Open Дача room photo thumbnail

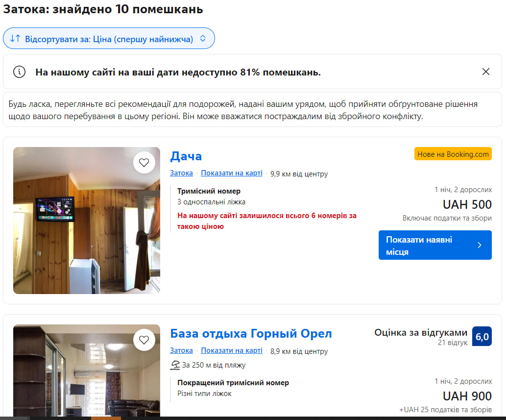tap(87, 221)
